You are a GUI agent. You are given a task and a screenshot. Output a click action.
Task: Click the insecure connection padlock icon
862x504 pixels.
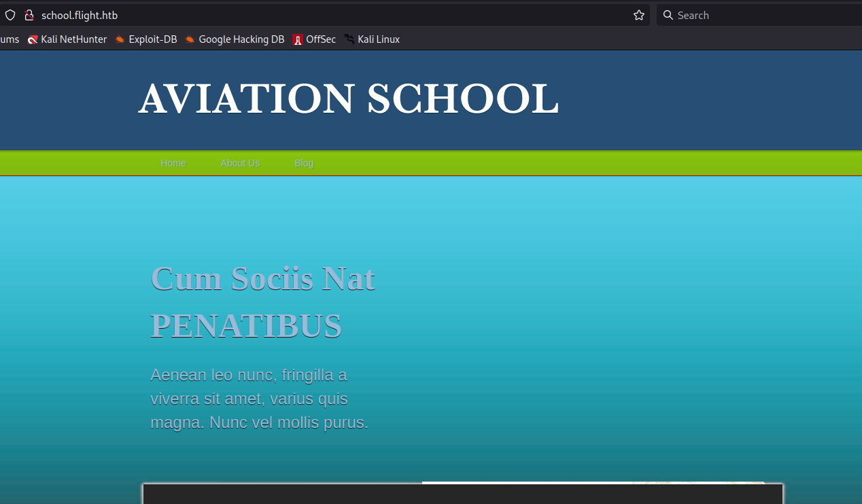[29, 15]
